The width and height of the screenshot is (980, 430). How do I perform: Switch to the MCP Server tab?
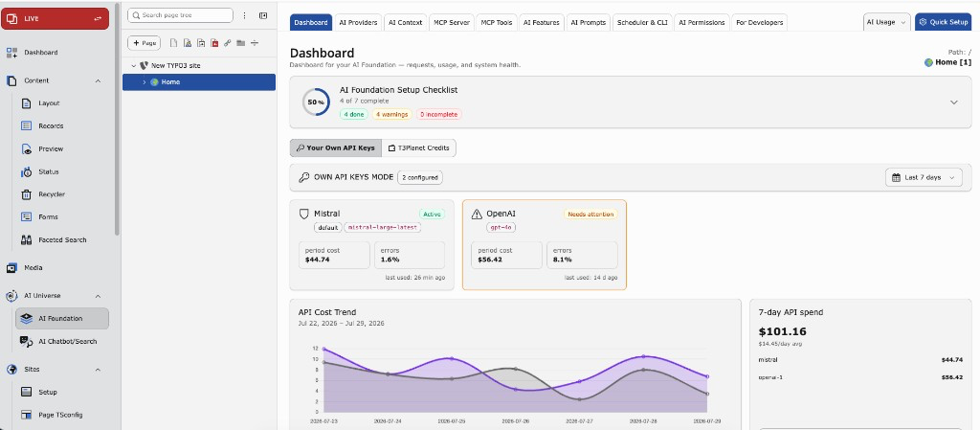pyautogui.click(x=453, y=22)
